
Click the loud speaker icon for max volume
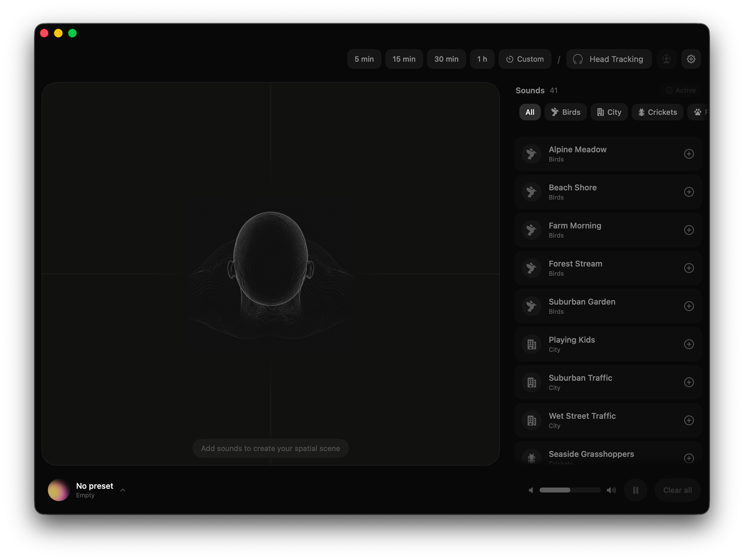pyautogui.click(x=611, y=490)
